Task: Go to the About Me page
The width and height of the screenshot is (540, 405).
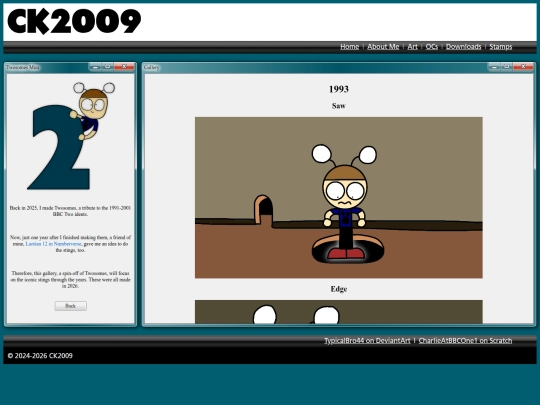Action: click(x=383, y=46)
